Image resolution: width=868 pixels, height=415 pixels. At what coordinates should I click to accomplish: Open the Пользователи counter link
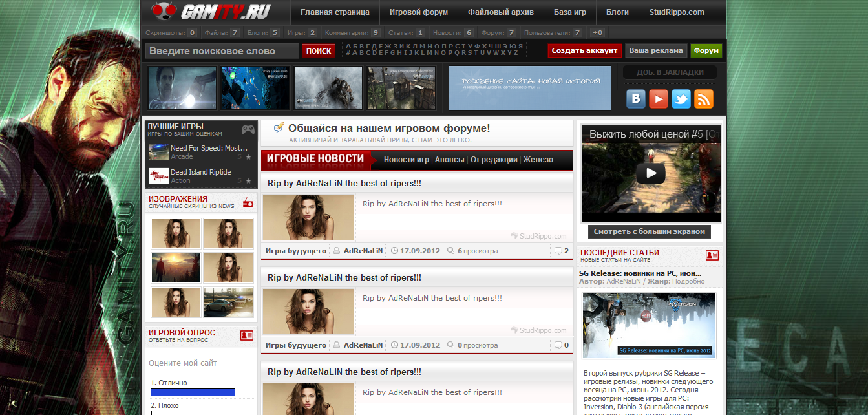tap(553, 32)
